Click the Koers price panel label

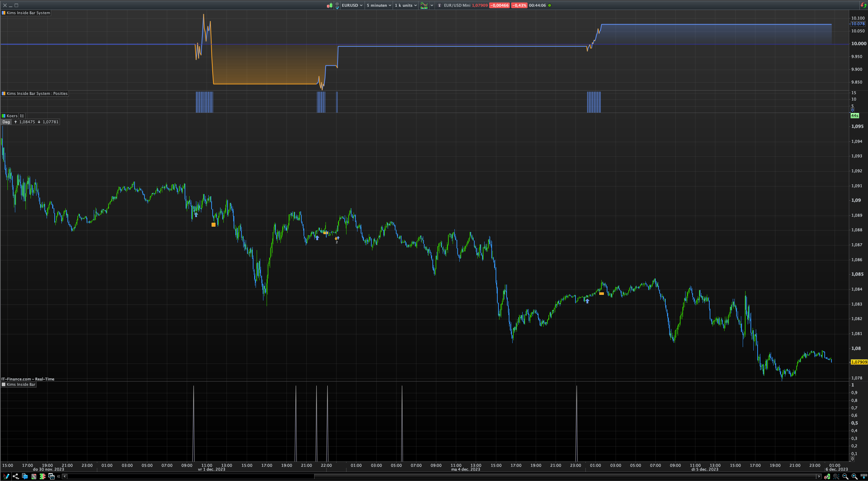tap(10, 116)
